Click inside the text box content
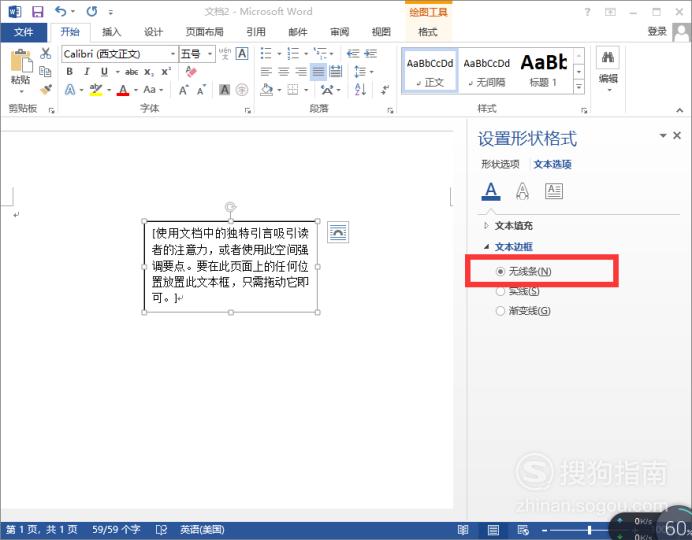The image size is (692, 540). click(230, 266)
